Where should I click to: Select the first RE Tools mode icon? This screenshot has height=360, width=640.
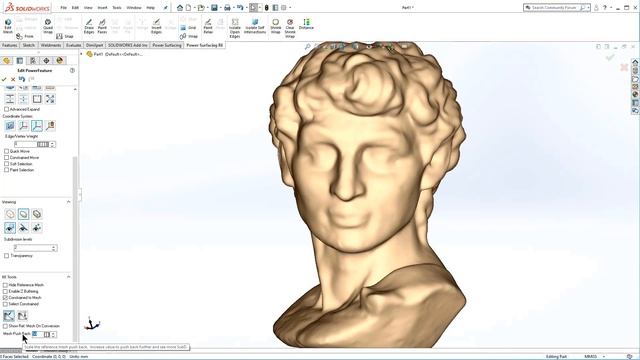9,315
